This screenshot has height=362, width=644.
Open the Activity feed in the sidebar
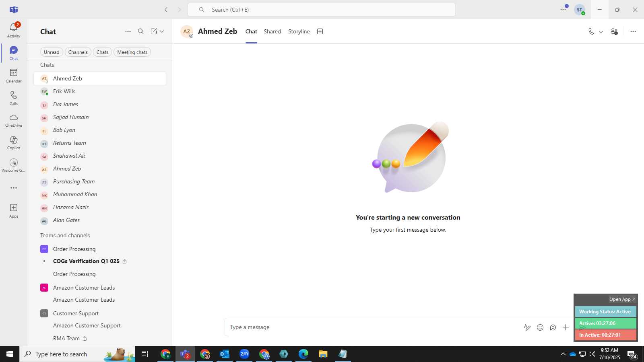pyautogui.click(x=14, y=30)
